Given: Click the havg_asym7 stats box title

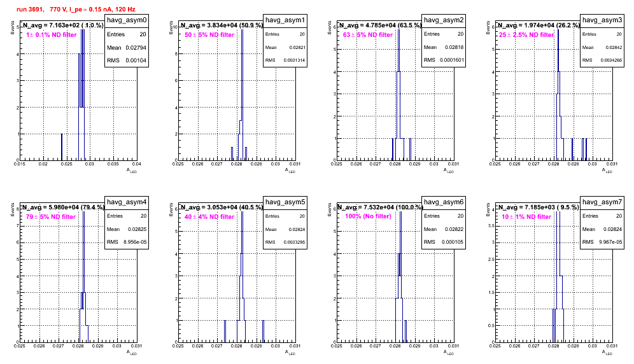Looking at the screenshot, I should [602, 202].
